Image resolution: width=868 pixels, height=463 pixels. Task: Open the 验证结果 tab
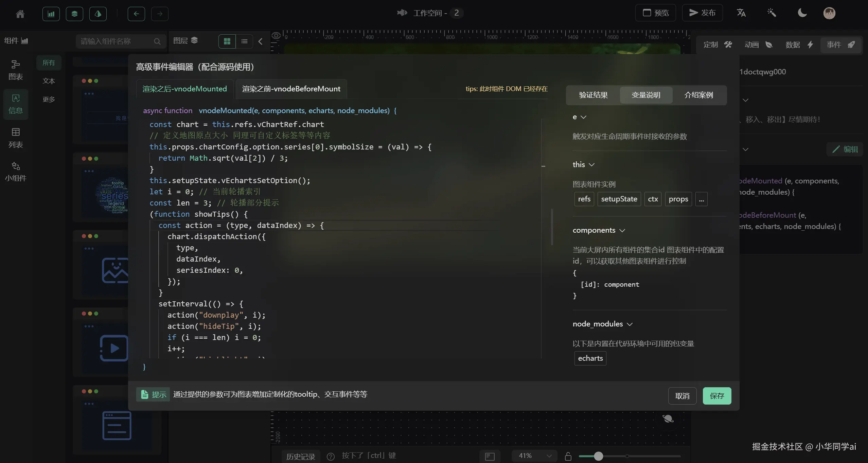[593, 95]
